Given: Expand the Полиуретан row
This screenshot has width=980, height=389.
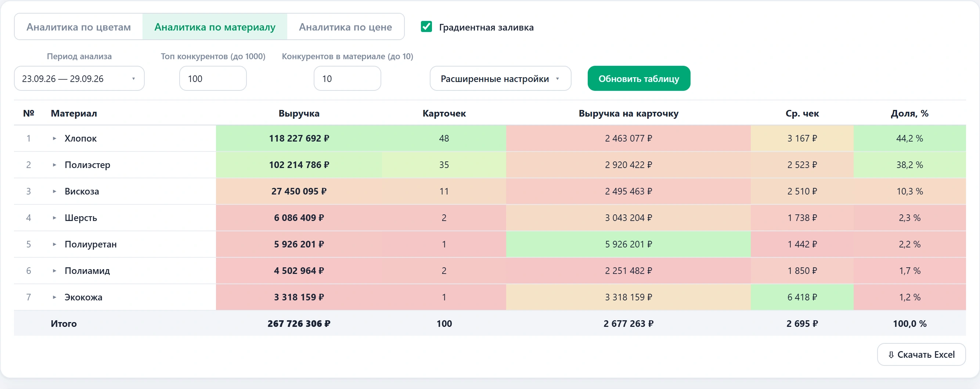Looking at the screenshot, I should coord(54,244).
